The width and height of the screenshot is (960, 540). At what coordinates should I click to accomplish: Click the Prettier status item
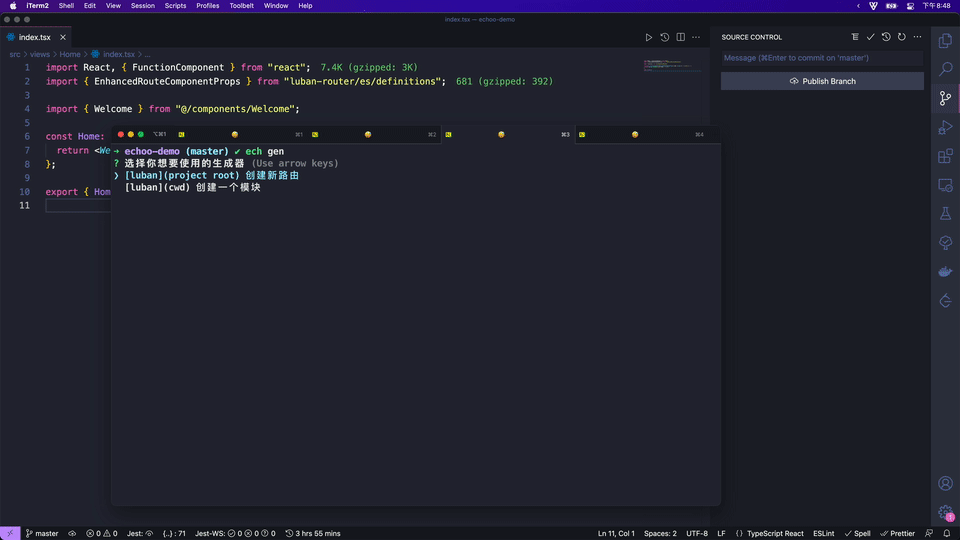pyautogui.click(x=898, y=534)
